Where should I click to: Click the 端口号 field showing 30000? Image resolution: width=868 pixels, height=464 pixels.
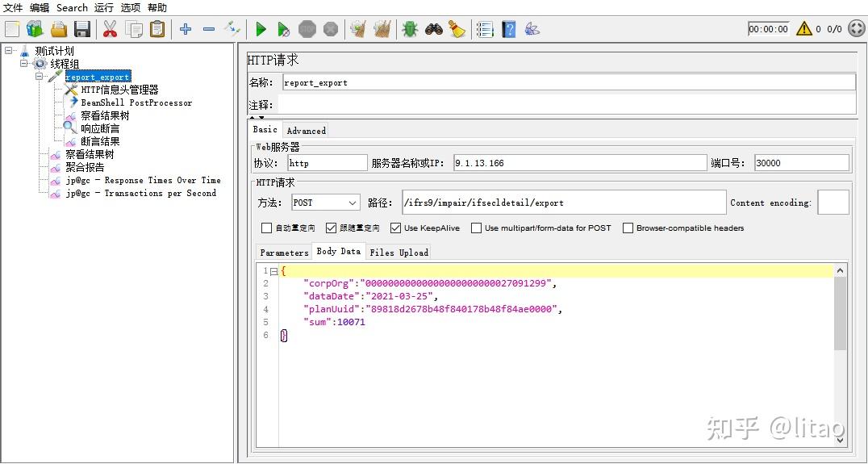click(802, 163)
